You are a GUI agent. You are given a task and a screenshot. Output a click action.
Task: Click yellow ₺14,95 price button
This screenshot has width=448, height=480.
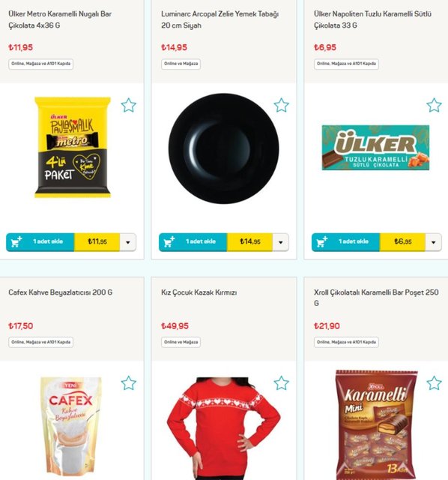tap(249, 242)
